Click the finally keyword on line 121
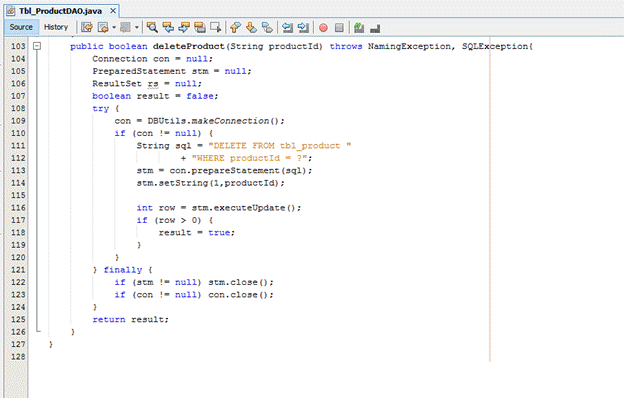624x398 pixels. (x=123, y=270)
